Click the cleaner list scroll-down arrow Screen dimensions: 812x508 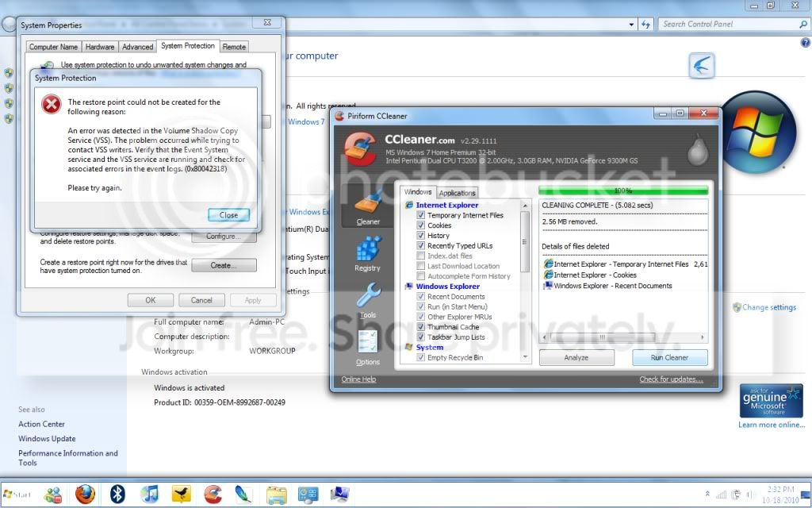tap(525, 357)
